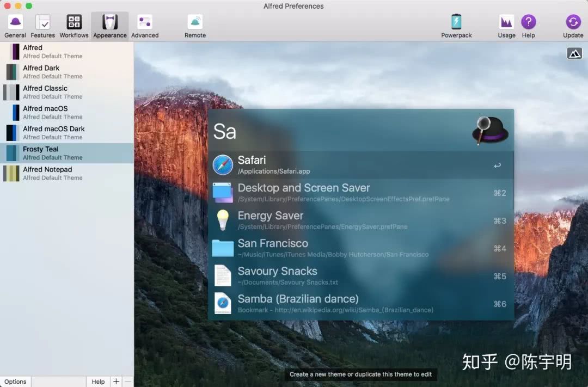588x387 pixels.
Task: Click the ⌘6 shortcut label
Action: click(500, 304)
